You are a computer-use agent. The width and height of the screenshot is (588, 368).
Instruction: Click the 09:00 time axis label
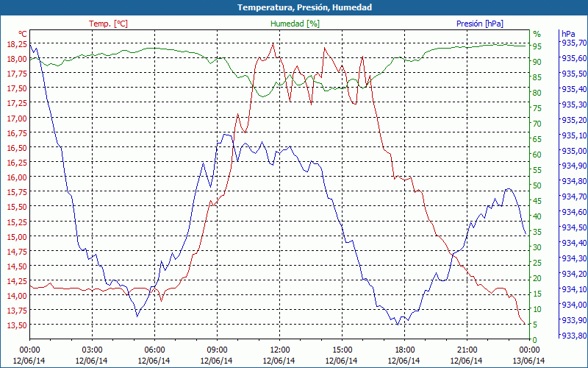tap(217, 350)
